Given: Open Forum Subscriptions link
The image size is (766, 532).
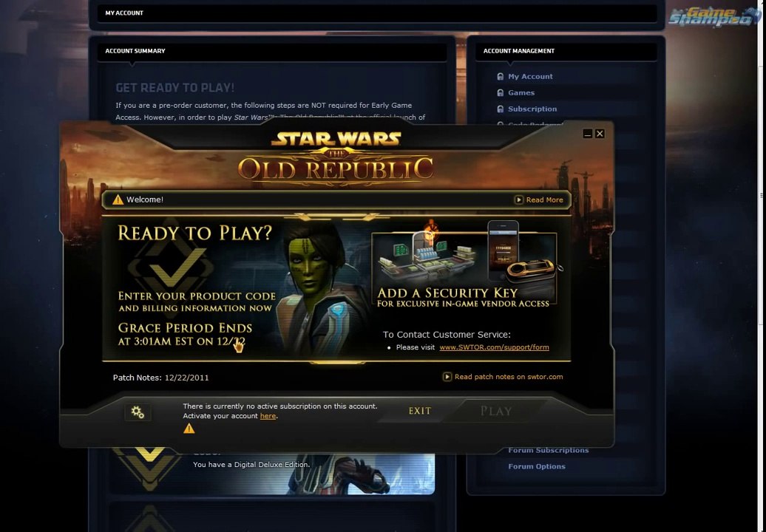Looking at the screenshot, I should pos(548,450).
